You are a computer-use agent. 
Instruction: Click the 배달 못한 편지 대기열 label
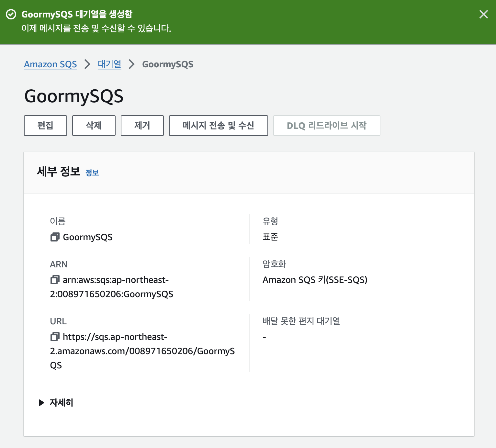coord(301,321)
